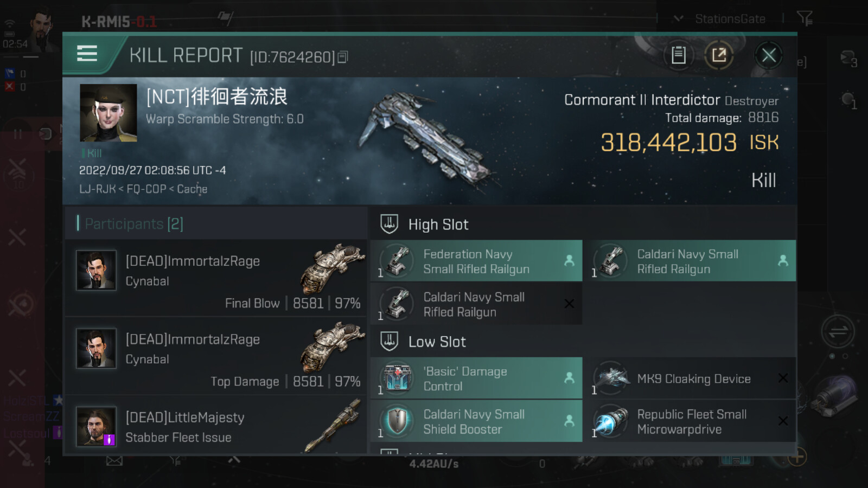The width and height of the screenshot is (868, 488).
Task: Expand the StationsGate dropdown chevron
Action: tap(678, 18)
